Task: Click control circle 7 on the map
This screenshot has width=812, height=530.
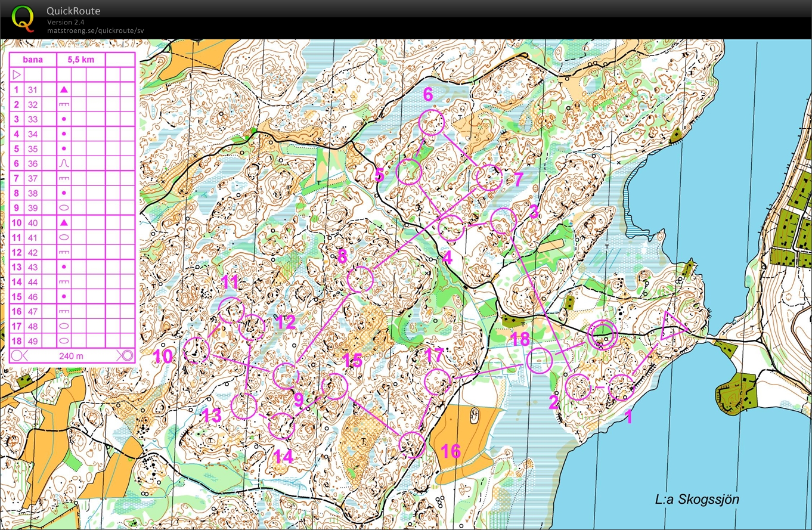Action: tap(489, 178)
